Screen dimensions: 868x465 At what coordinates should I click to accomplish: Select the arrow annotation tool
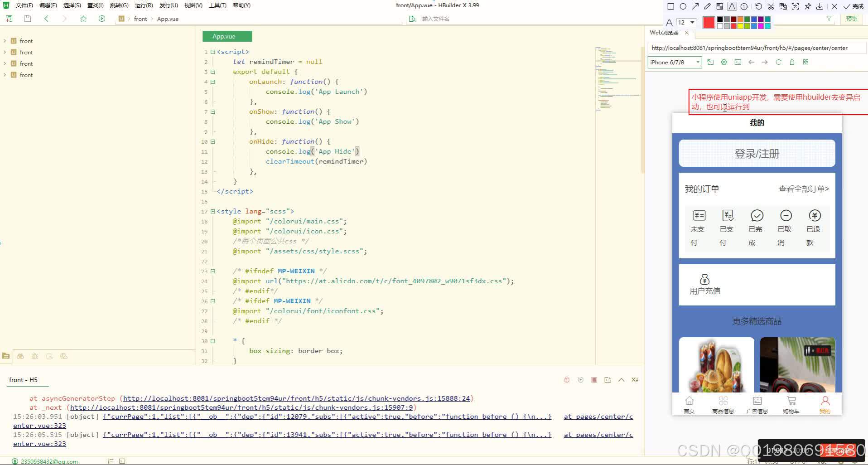(x=695, y=6)
